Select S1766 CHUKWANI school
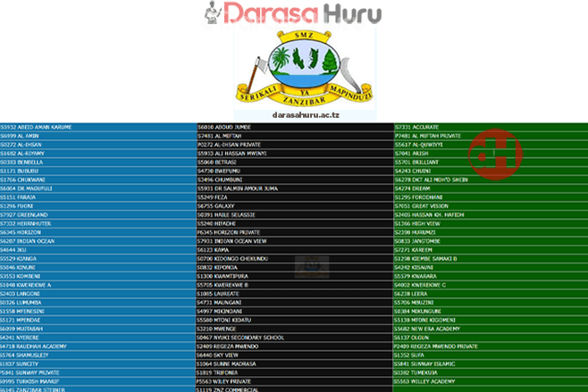 [x=23, y=179]
